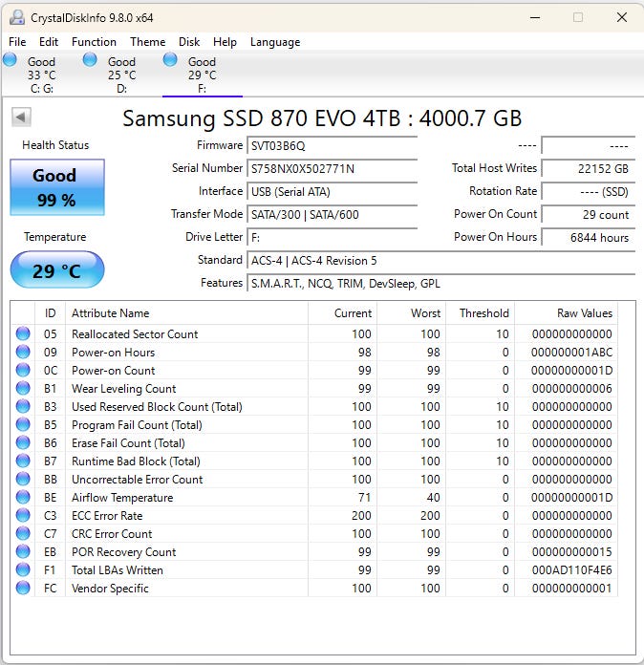Open the Theme menu
The height and width of the screenshot is (665, 644).
[x=147, y=42]
